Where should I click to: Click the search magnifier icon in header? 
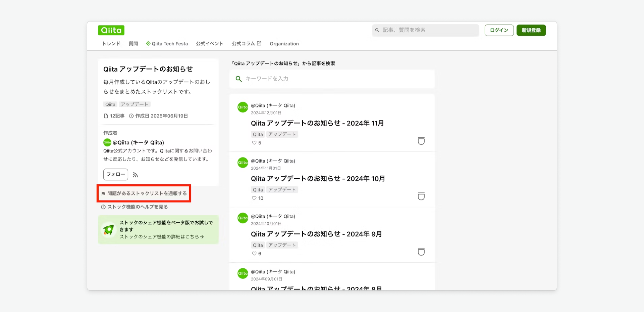pos(377,30)
